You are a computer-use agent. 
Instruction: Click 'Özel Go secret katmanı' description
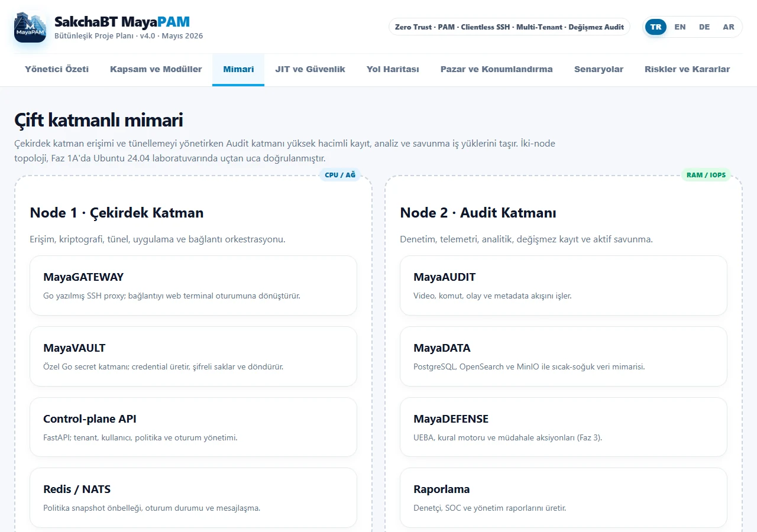pyautogui.click(x=163, y=366)
